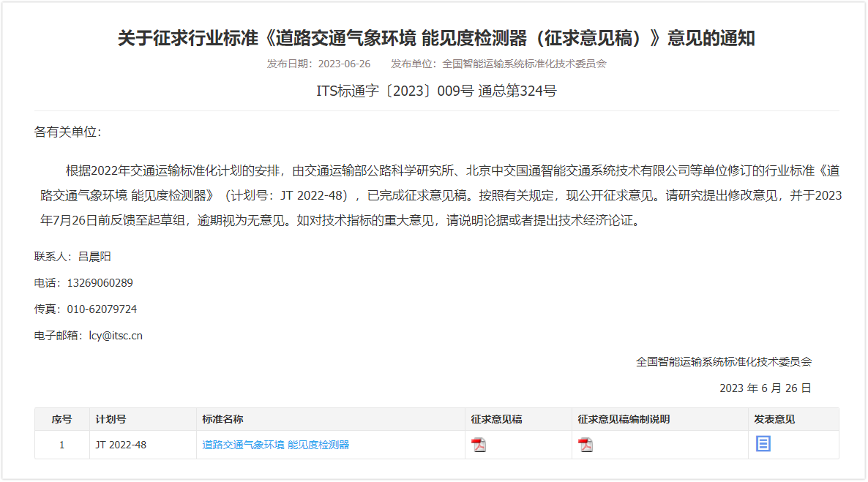Open the 征求意见稿编制说明 PDF icon

[x=585, y=445]
